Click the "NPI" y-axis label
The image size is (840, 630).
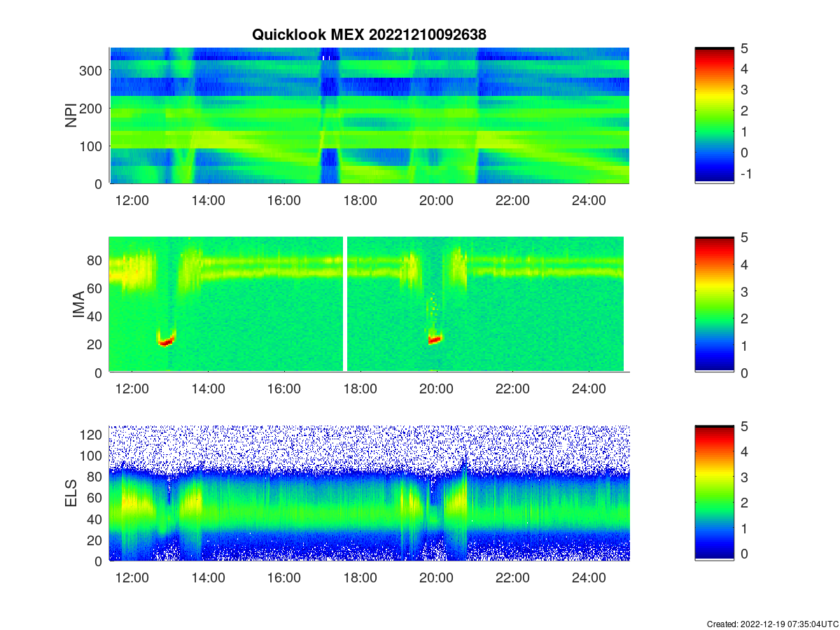pyautogui.click(x=71, y=115)
